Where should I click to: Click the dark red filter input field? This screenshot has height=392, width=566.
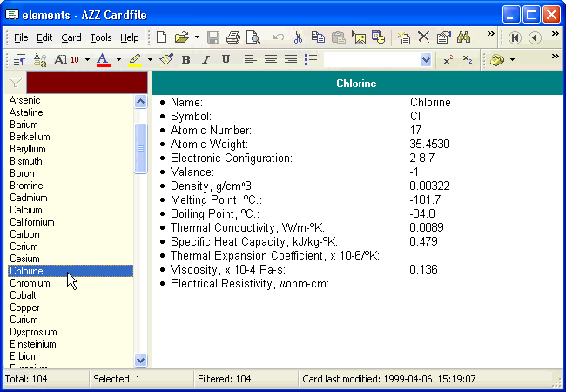[x=87, y=83]
